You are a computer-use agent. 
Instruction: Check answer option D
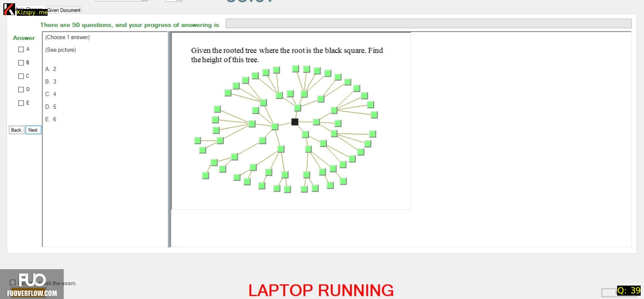click(x=21, y=89)
